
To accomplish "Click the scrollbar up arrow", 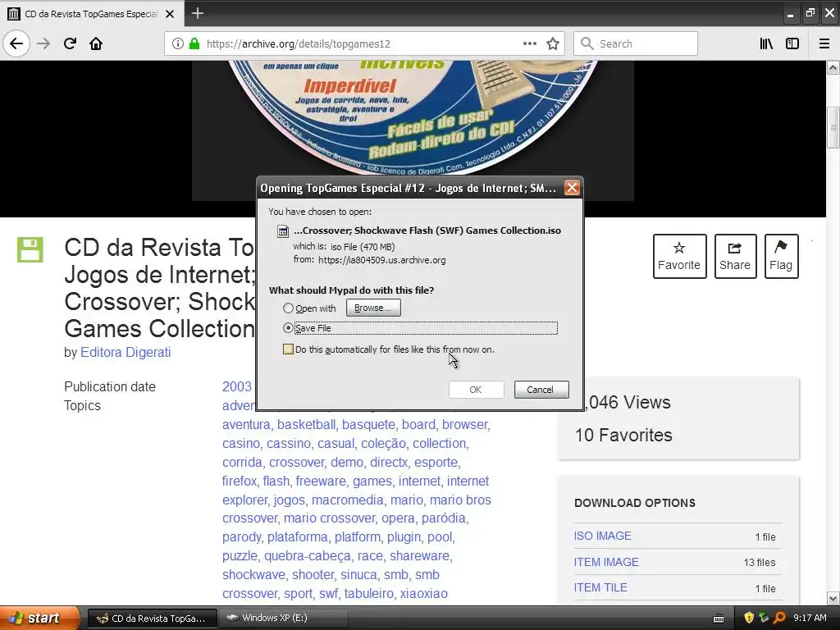I will (833, 67).
